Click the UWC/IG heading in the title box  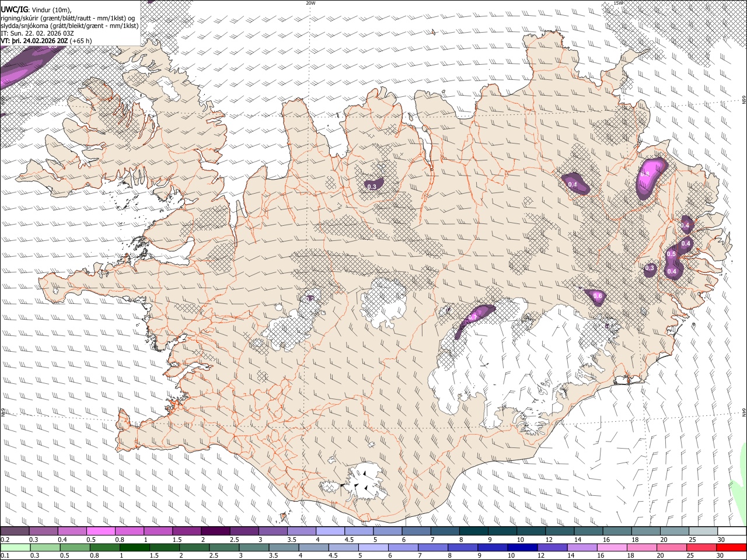pyautogui.click(x=14, y=9)
